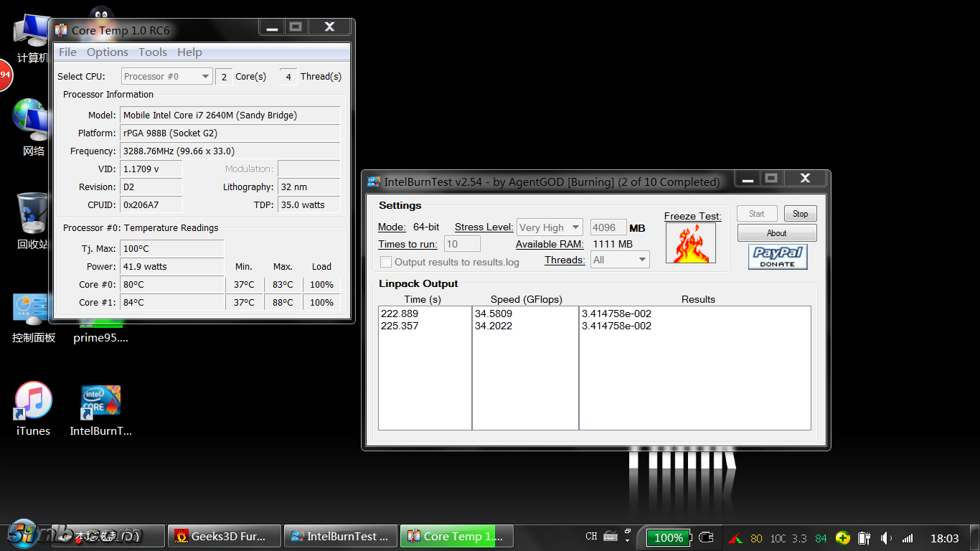This screenshot has width=980, height=551.
Task: Enable Output results to results.log checkbox
Action: point(386,262)
